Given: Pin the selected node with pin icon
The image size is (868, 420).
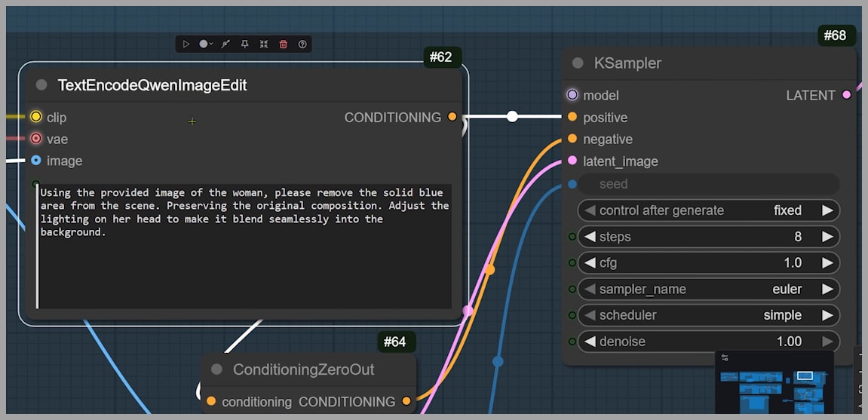Looking at the screenshot, I should tap(244, 44).
